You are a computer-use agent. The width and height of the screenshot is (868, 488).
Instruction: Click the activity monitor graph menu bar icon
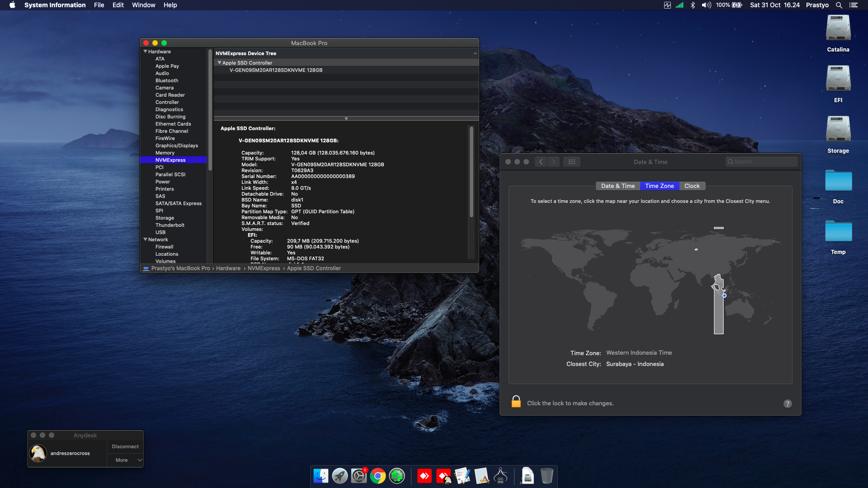pyautogui.click(x=667, y=5)
